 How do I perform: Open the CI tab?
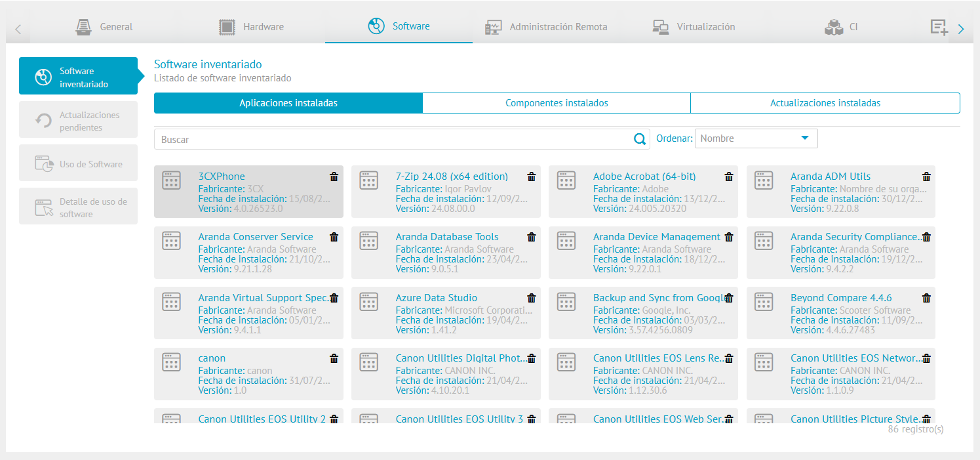(x=841, y=27)
